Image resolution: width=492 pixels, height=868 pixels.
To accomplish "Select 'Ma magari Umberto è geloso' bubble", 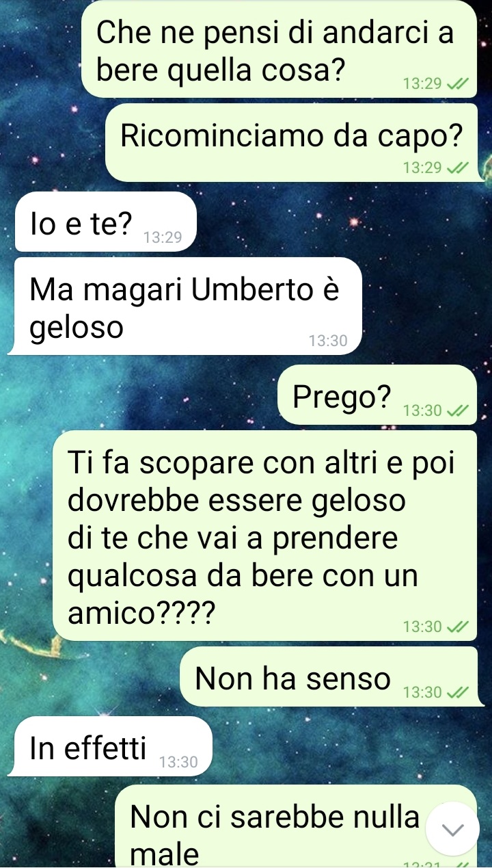I will coord(184,306).
